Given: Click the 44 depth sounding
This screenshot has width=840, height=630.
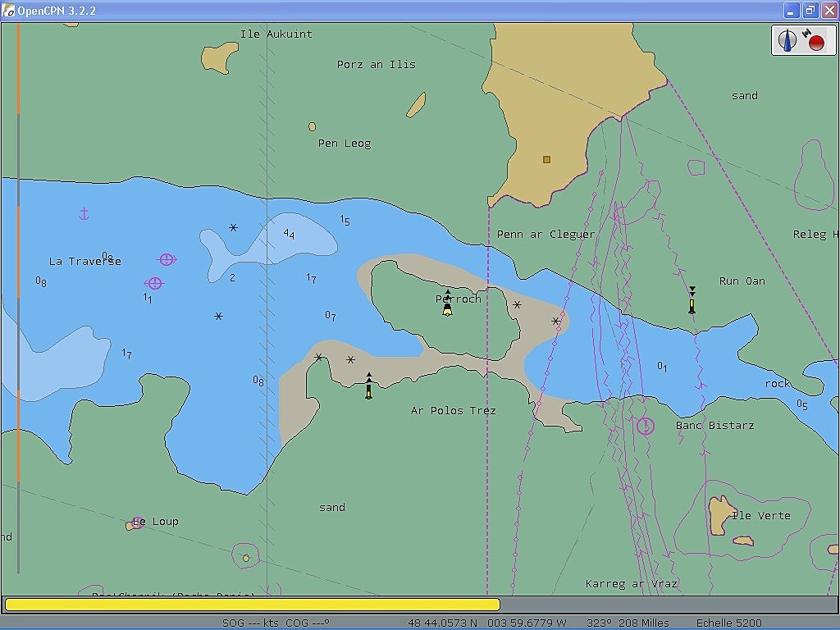Looking at the screenshot, I should pyautogui.click(x=289, y=234).
